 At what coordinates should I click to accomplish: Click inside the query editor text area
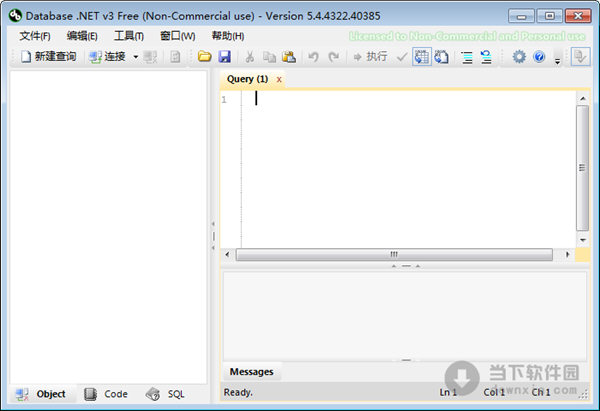tap(409, 169)
